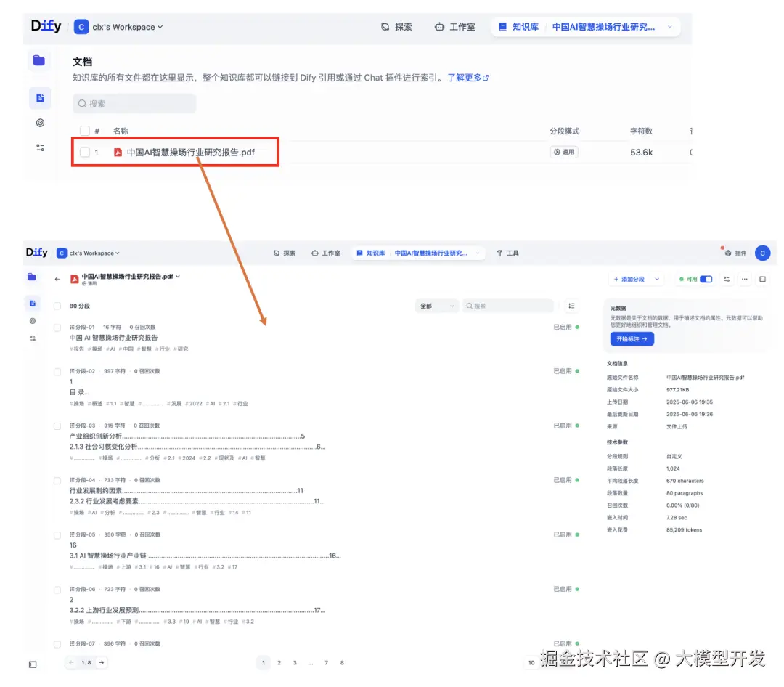
Task: Open the 插件 plugins icon in the top right
Action: click(x=729, y=253)
